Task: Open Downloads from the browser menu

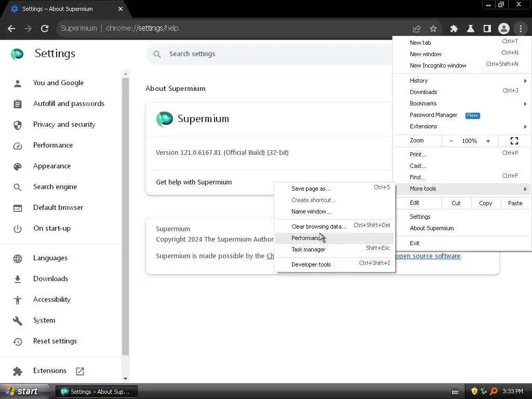Action: point(462,92)
